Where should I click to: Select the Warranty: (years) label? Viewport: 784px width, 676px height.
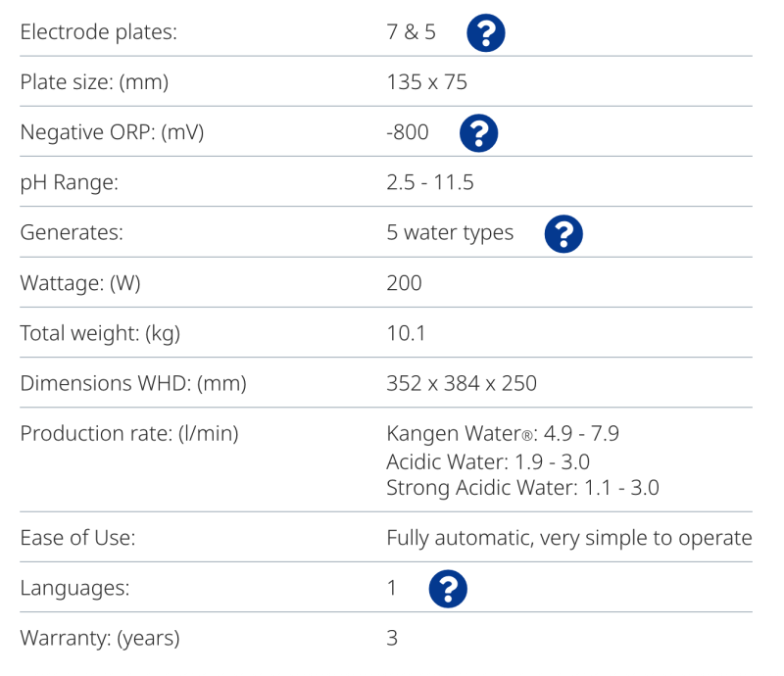[100, 638]
